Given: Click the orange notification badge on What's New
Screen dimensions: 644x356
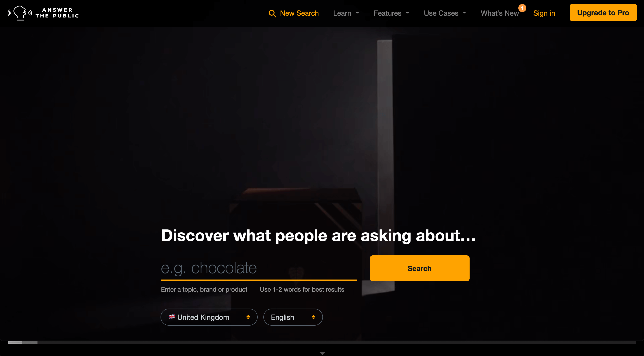Looking at the screenshot, I should (x=522, y=8).
